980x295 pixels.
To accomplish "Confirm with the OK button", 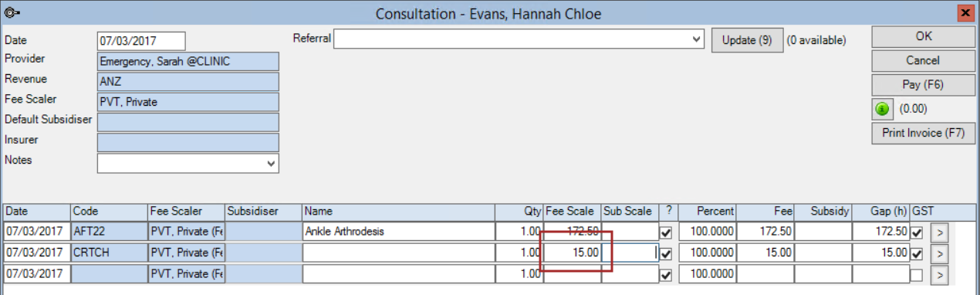I will [x=923, y=36].
